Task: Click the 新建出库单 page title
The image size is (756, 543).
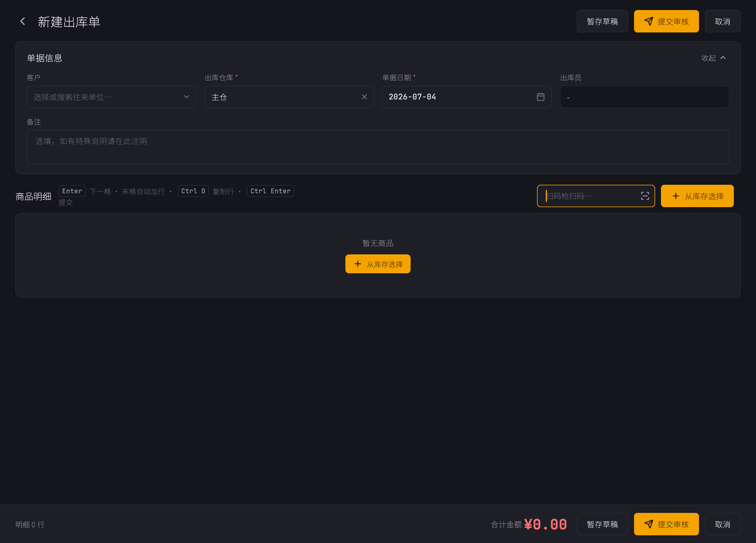Action: 69,22
